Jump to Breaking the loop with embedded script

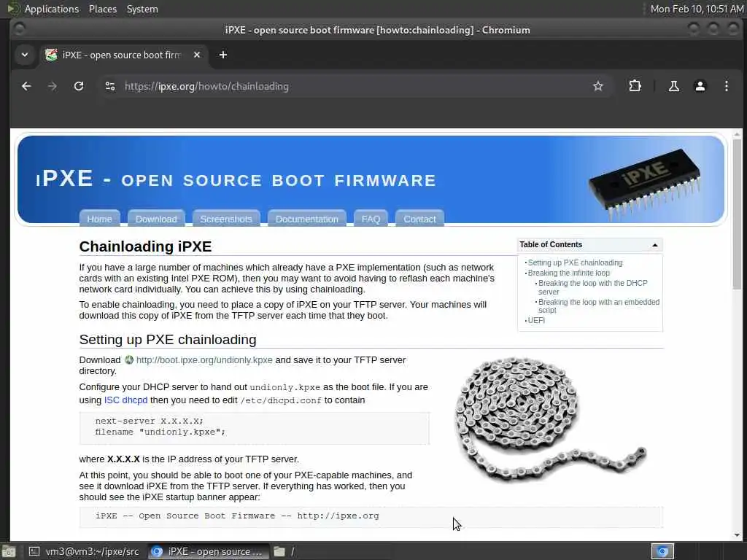599,306
